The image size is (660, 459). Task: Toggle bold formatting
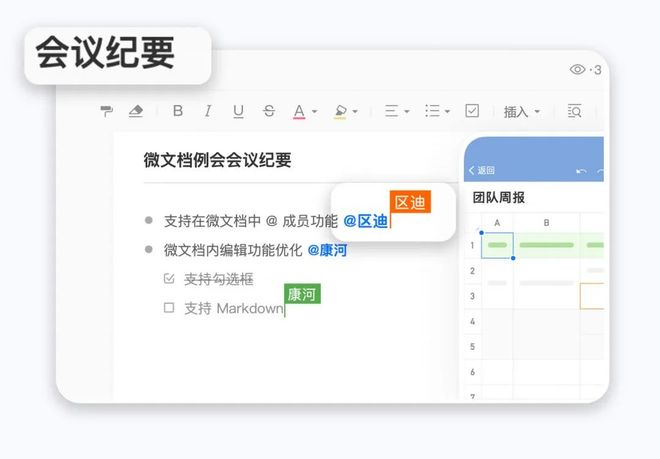tap(178, 111)
